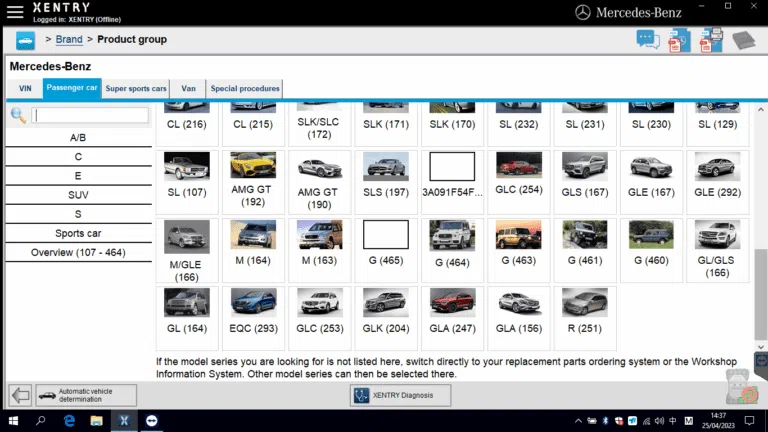Open the Special procedures tab
768x432 pixels.
point(244,89)
